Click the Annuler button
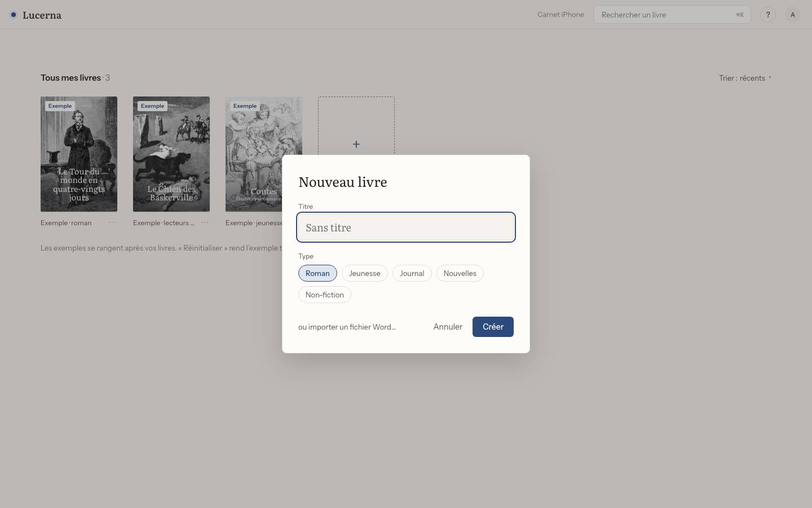The width and height of the screenshot is (812, 508). click(x=448, y=327)
